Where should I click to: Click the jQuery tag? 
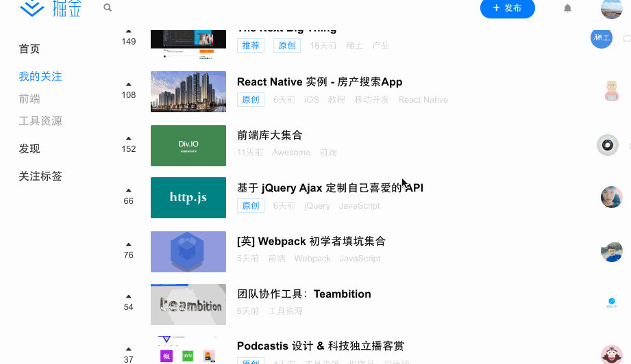click(317, 206)
